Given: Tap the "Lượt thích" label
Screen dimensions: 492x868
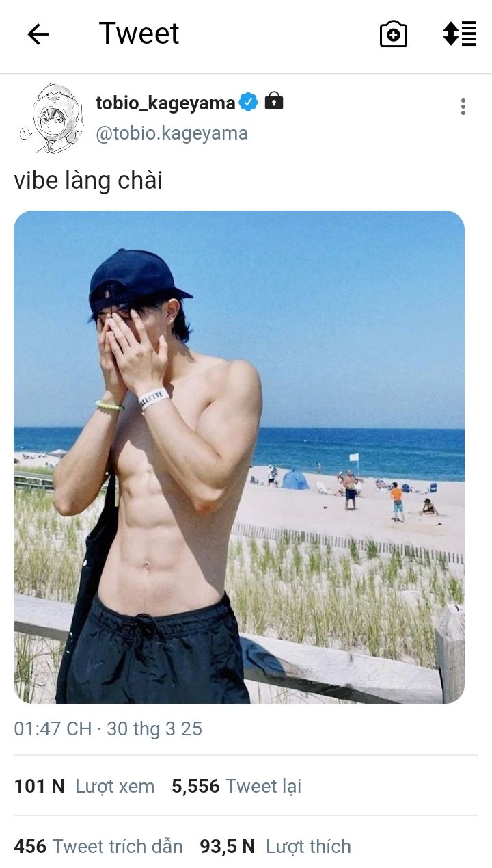Looking at the screenshot, I should coord(308,847).
